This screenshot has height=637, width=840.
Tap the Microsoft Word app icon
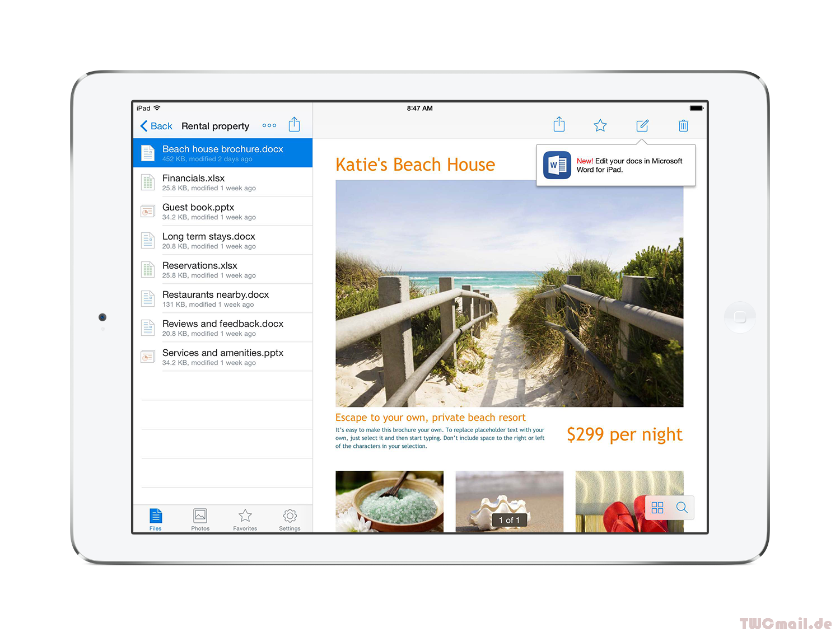557,165
